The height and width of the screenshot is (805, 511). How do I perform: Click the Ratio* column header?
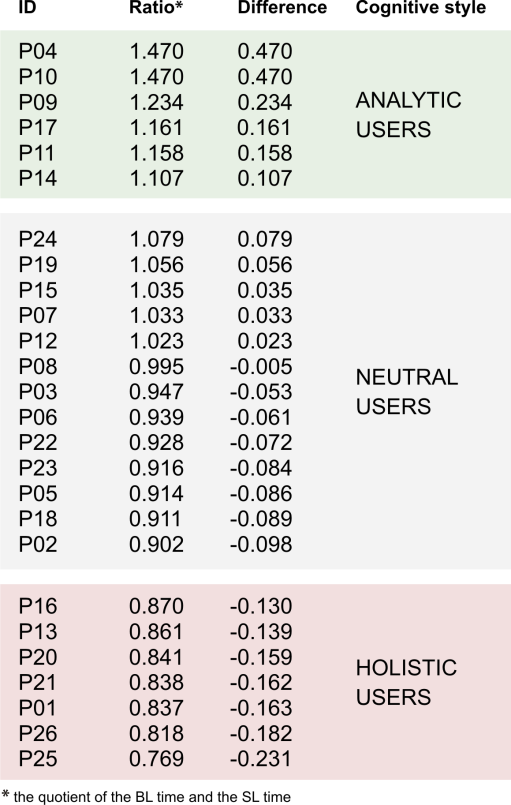click(156, 8)
